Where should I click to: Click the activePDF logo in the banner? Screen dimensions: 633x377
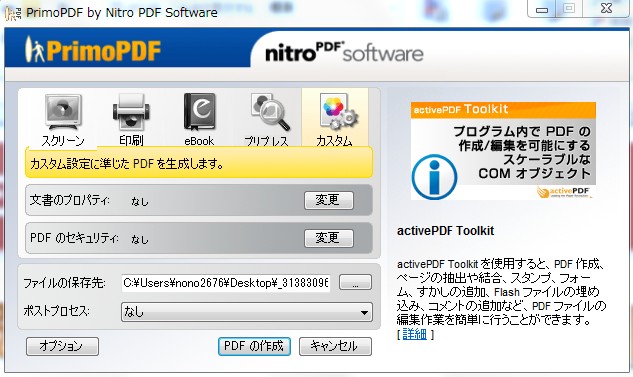[564, 192]
